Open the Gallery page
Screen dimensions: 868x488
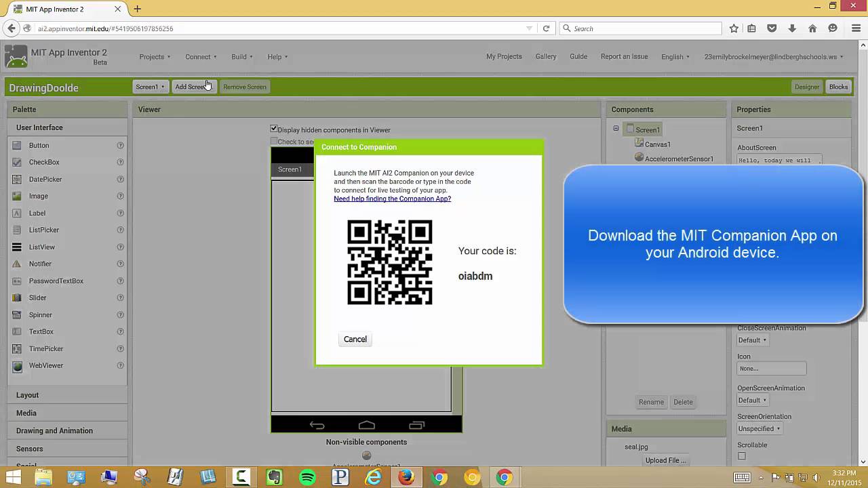point(546,57)
